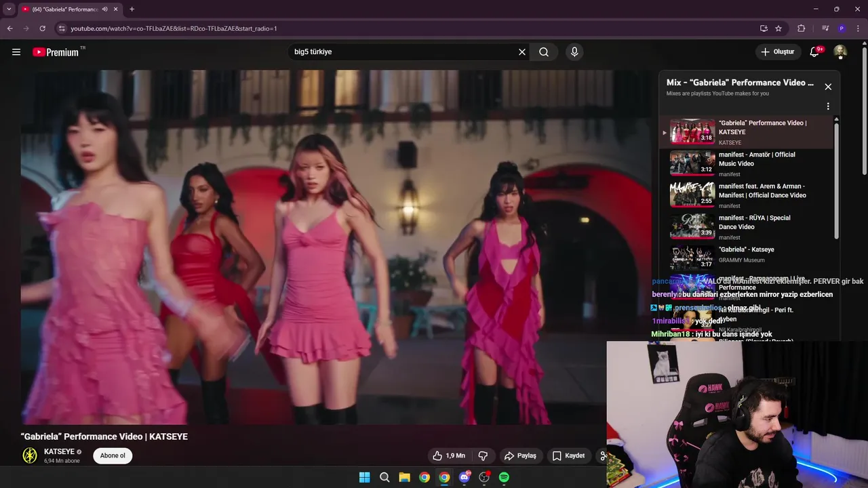
Task: Open Chrome tab search dropdown
Action: (x=9, y=9)
